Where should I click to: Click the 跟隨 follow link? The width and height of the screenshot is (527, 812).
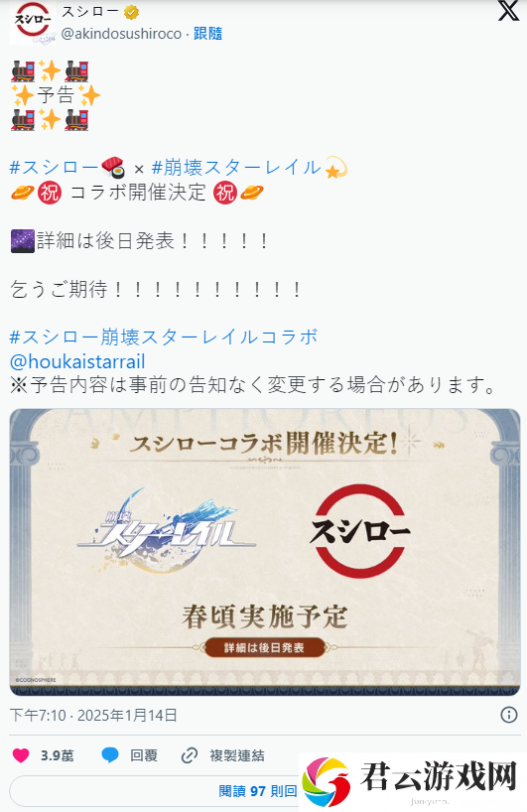pyautogui.click(x=207, y=34)
